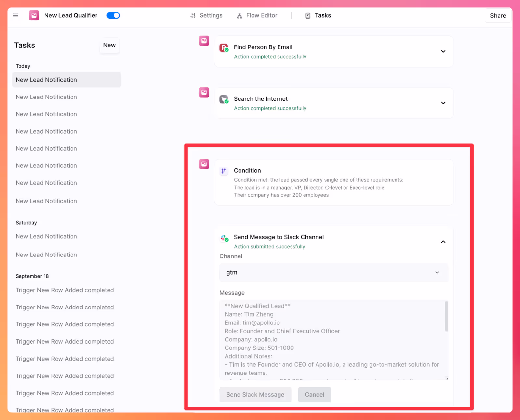Viewport: 520px width, 420px height.
Task: Click agent avatar beside Find Person By Email
Action: coord(204,41)
